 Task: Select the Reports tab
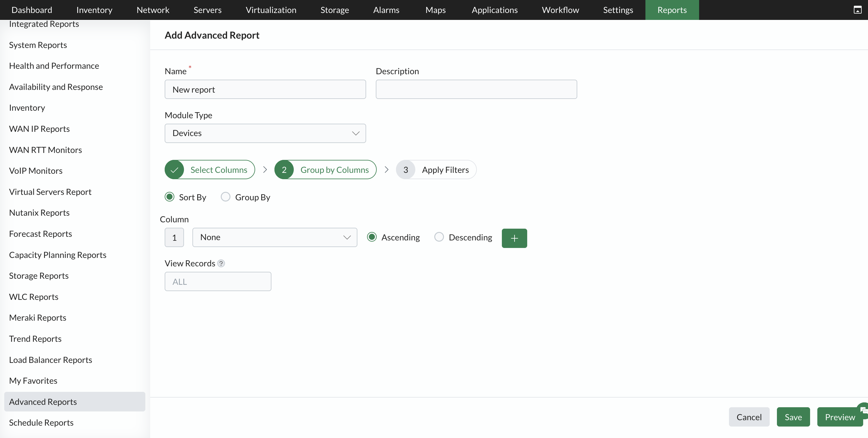(x=672, y=10)
